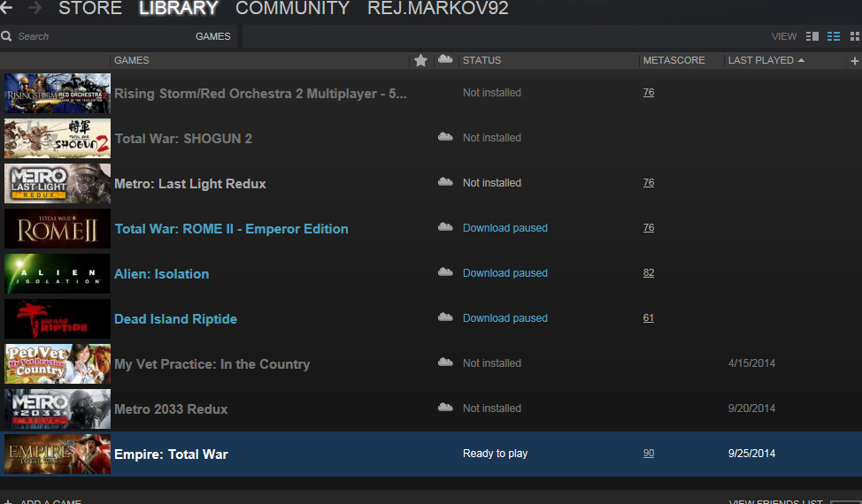Screen dimensions: 862x504
Task: Select My Vet Practice thumbnail
Action: click(58, 363)
